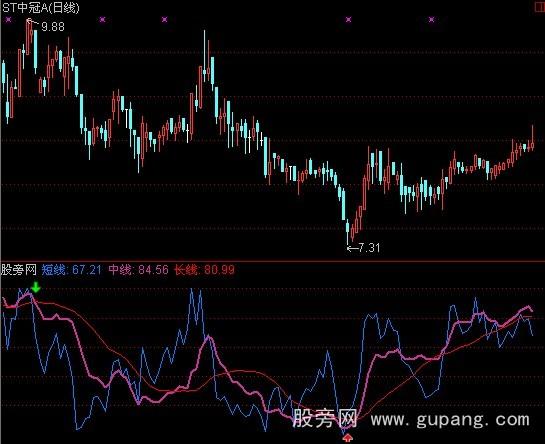
Task: Click the 7.31 low price label
Action: click(x=369, y=248)
